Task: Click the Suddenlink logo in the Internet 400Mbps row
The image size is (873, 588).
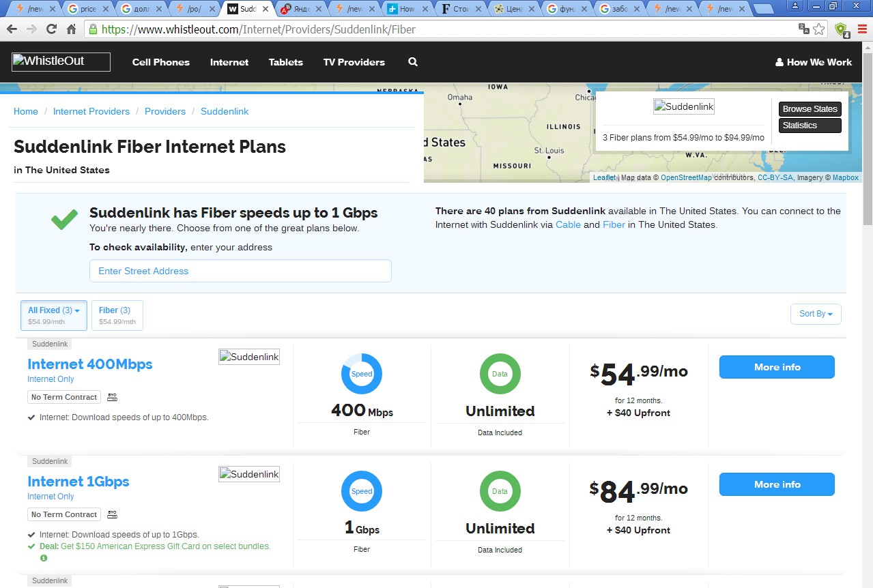Action: coord(249,357)
